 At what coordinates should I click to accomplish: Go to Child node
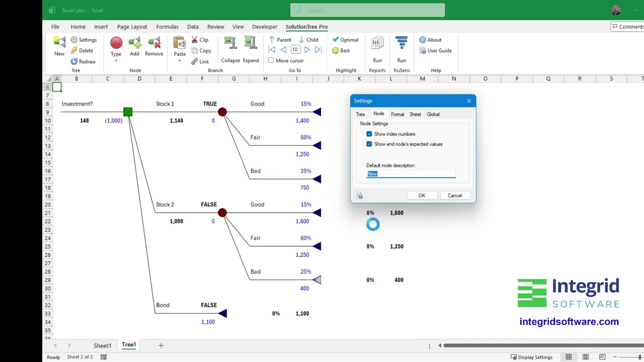tap(308, 40)
